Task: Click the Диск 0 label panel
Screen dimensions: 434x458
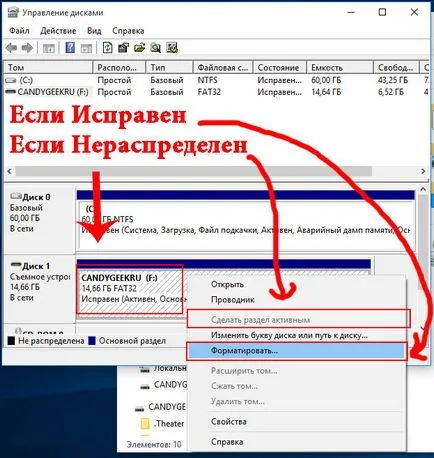Action: coord(39,219)
